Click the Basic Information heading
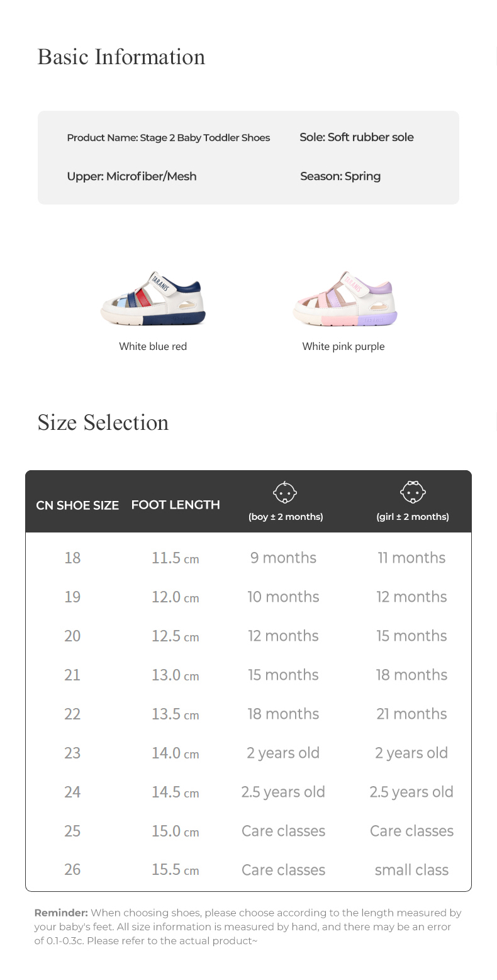 [121, 57]
